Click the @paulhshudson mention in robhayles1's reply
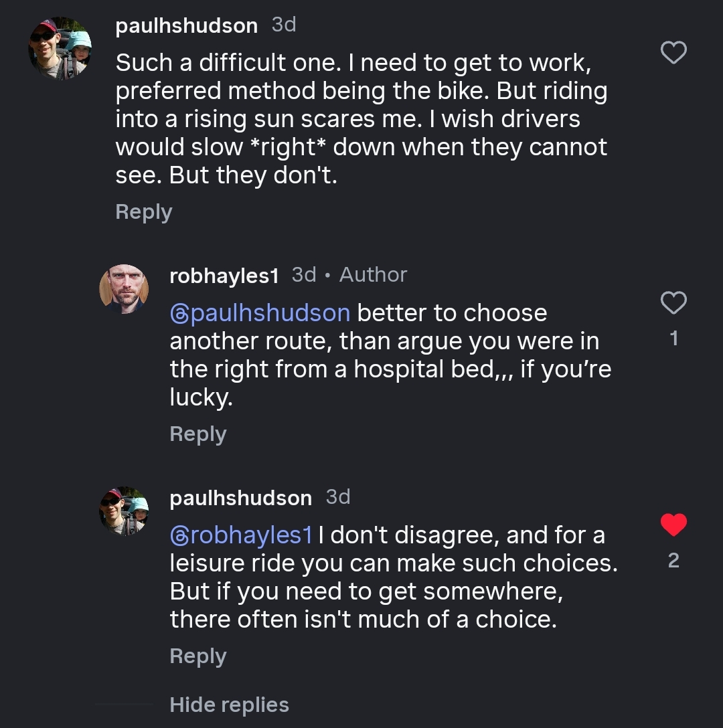The width and height of the screenshot is (723, 728). (260, 313)
